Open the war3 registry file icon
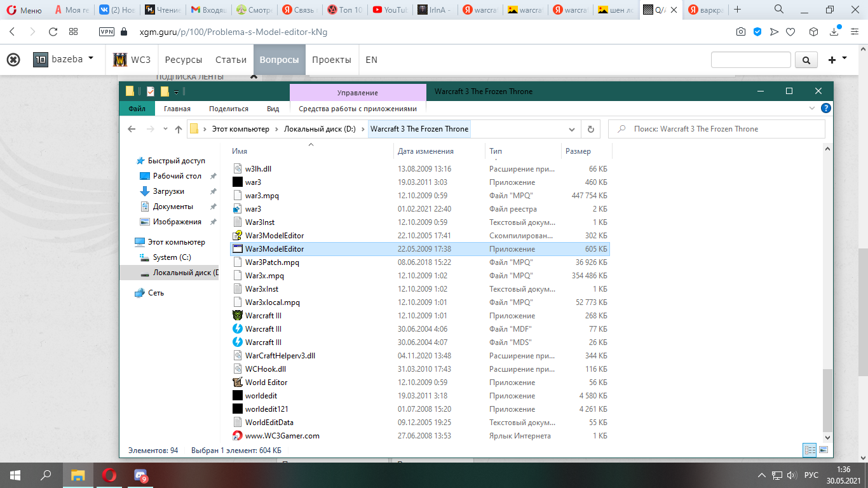Screen dimensions: 868x488 (x=238, y=209)
